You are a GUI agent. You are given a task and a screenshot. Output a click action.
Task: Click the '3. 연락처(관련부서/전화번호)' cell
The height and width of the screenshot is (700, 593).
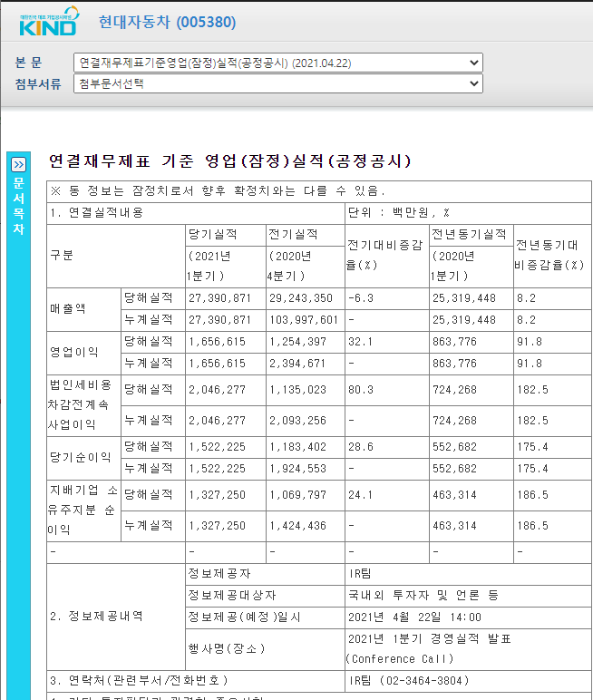tap(196, 681)
